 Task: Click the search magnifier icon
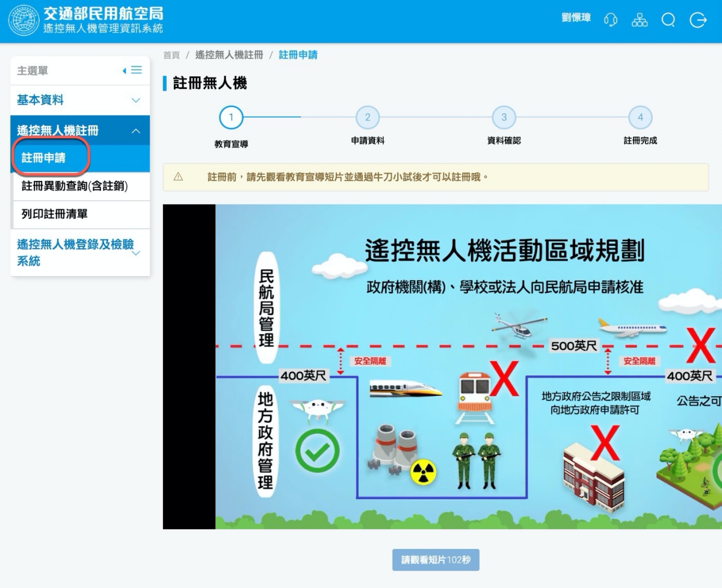point(668,20)
